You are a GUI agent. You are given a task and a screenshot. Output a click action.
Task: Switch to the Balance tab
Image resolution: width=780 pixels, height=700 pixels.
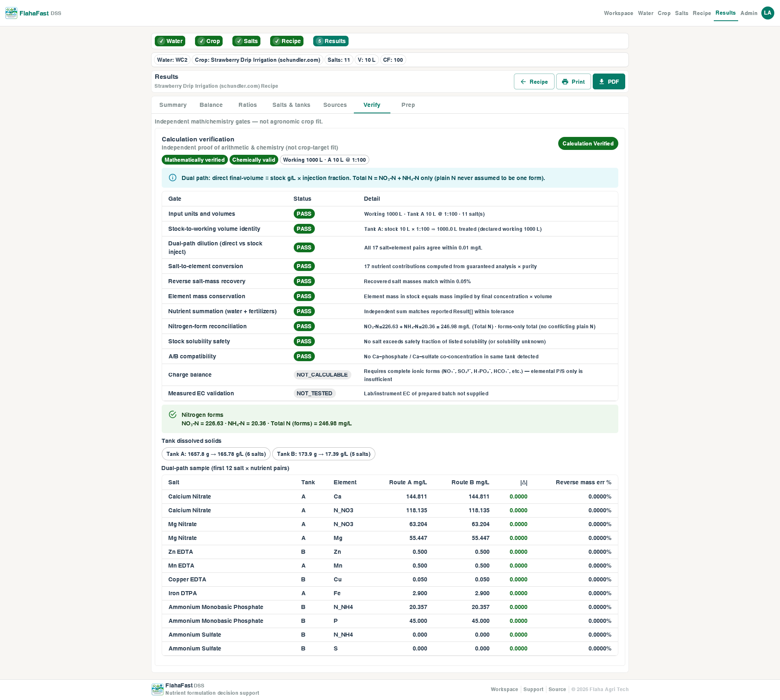coord(211,105)
